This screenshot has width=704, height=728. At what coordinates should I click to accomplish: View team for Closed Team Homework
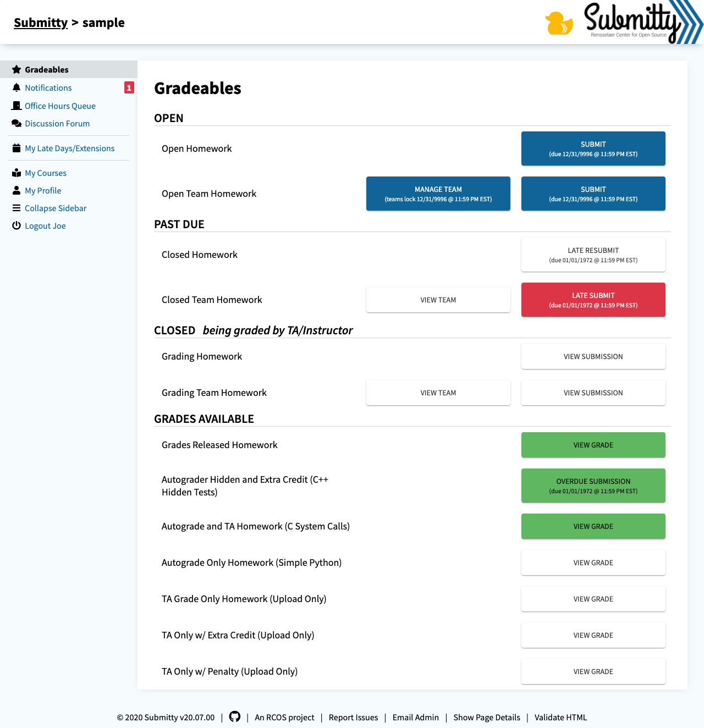438,300
